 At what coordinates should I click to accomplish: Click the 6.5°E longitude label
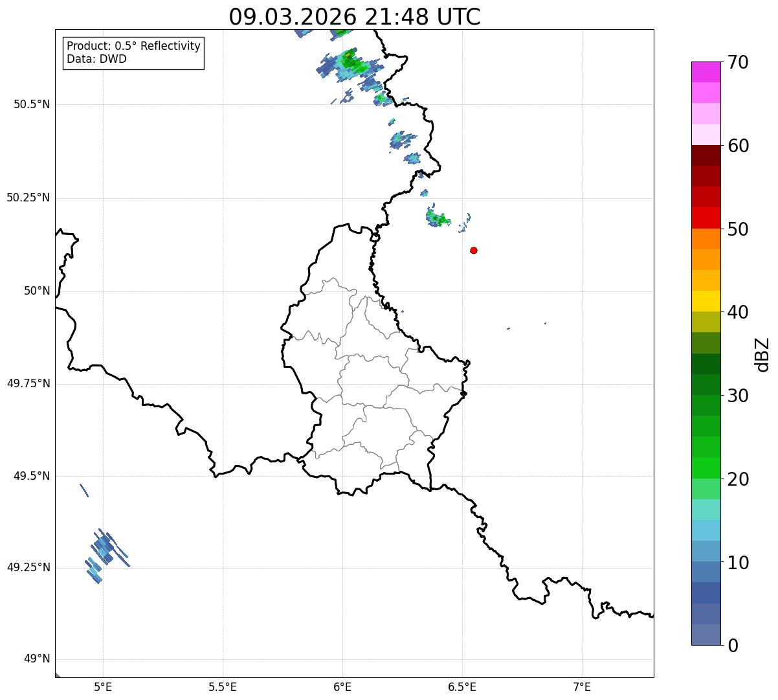point(462,686)
